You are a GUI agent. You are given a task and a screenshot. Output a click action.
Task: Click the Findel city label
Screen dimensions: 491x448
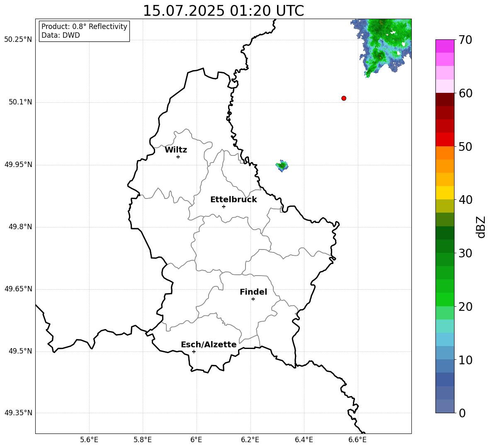point(253,292)
